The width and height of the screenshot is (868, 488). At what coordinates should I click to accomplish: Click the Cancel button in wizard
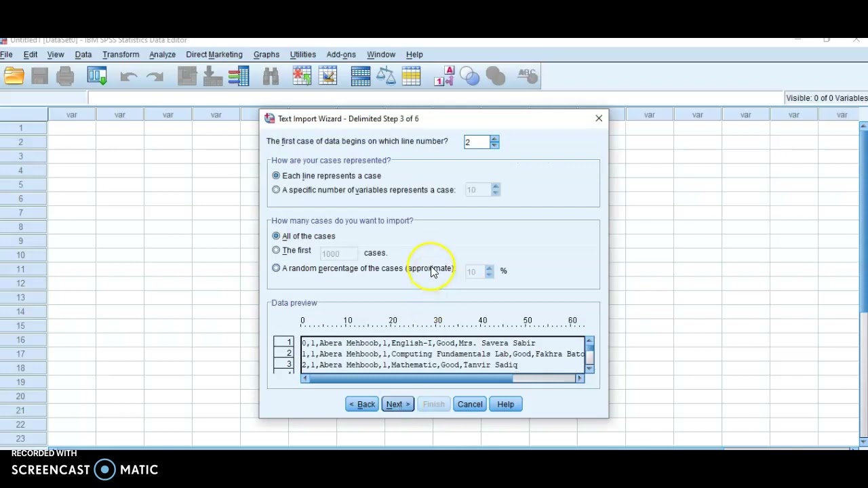(x=470, y=404)
